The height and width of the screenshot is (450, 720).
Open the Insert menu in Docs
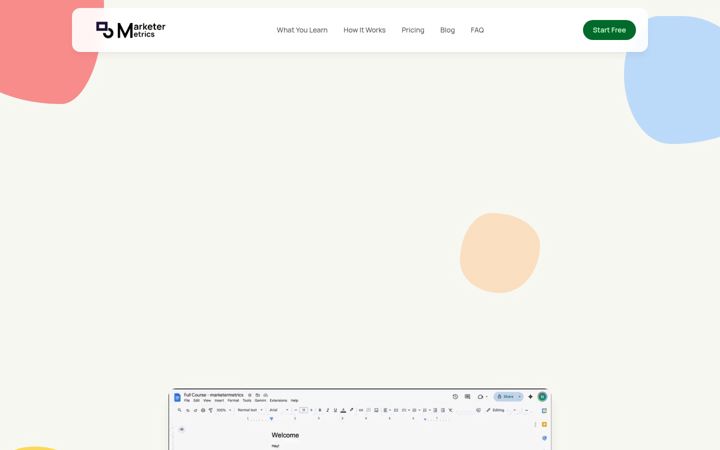pyautogui.click(x=219, y=400)
